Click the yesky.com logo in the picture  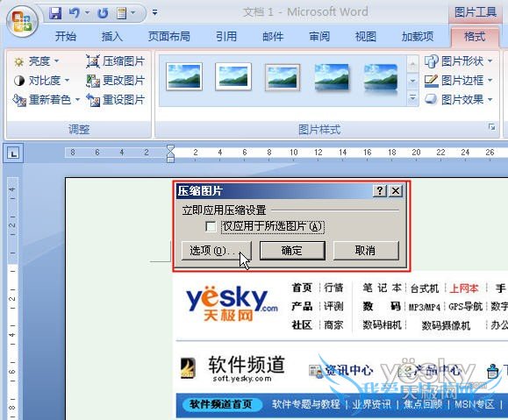click(x=232, y=303)
